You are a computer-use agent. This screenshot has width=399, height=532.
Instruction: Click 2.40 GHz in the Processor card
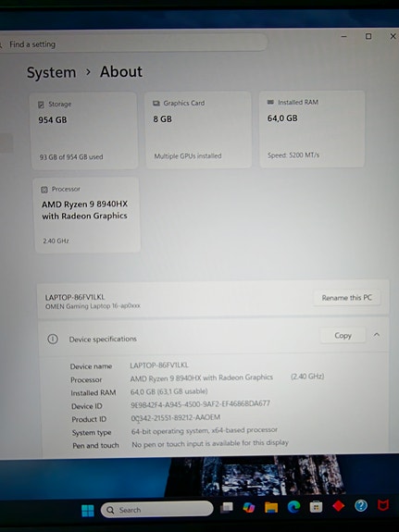pyautogui.click(x=56, y=241)
